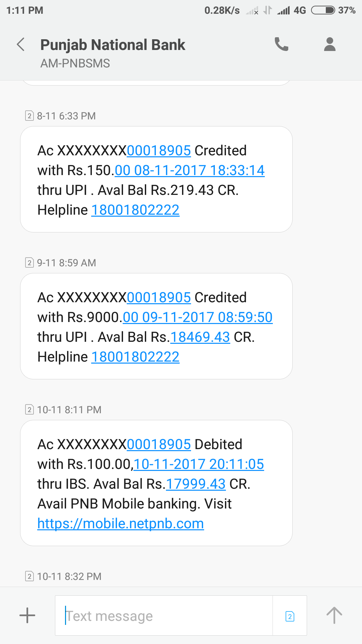
Task: Open contact details person icon
Action: 330,44
